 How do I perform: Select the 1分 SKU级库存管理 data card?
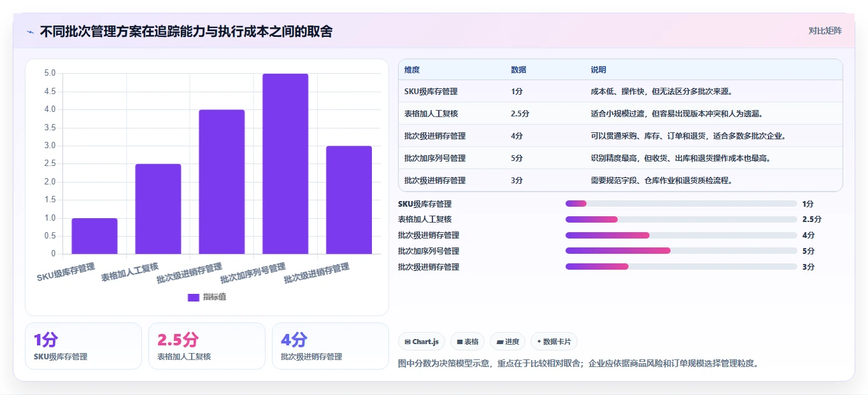pyautogui.click(x=83, y=346)
